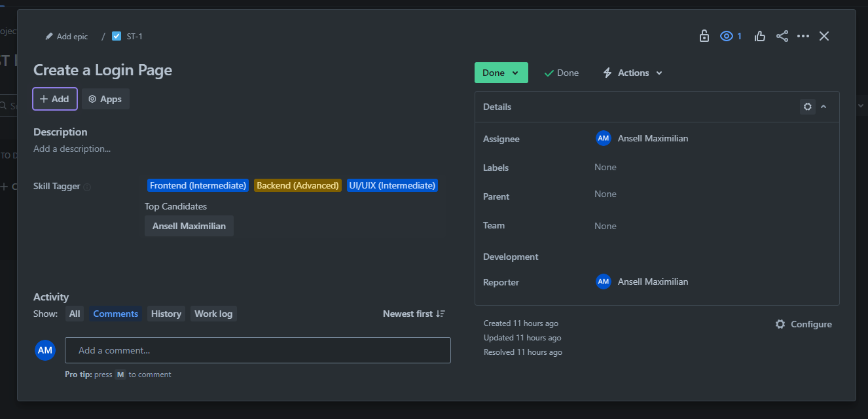Collapse the Details panel with its chevron
Viewport: 868px width, 419px height.
[x=823, y=106]
